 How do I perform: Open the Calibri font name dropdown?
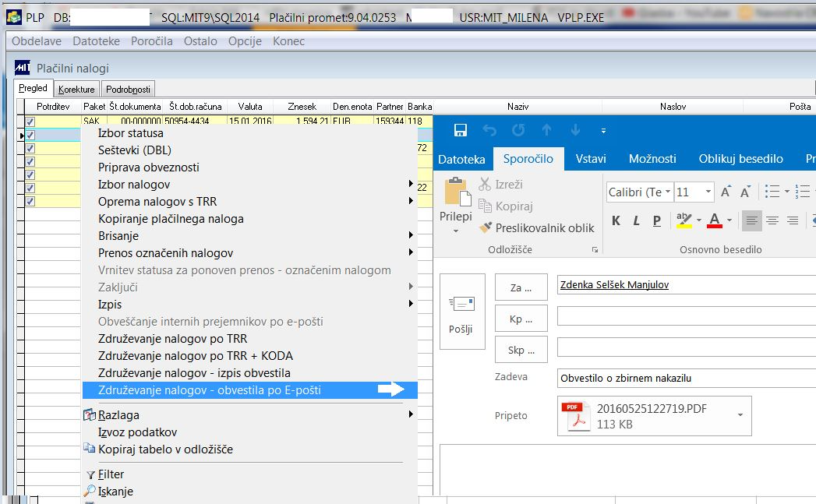point(667,192)
